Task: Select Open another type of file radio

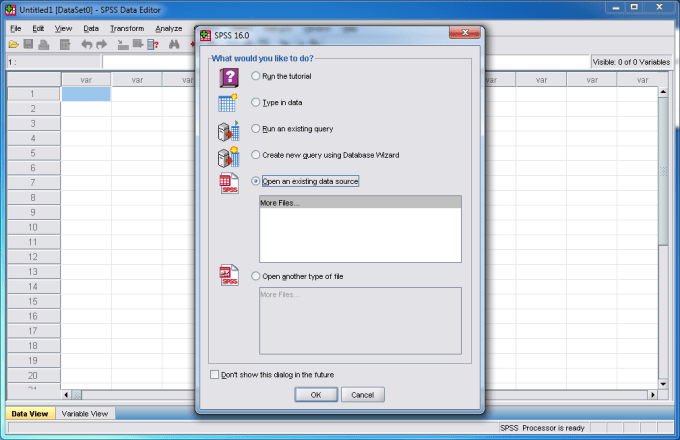Action: point(255,276)
